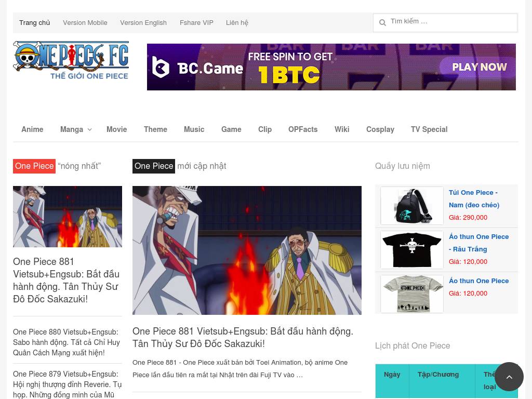Open Túi One Piece - Nam (đeo chéo) link
Image resolution: width=532 pixels, height=399 pixels.
click(x=474, y=199)
